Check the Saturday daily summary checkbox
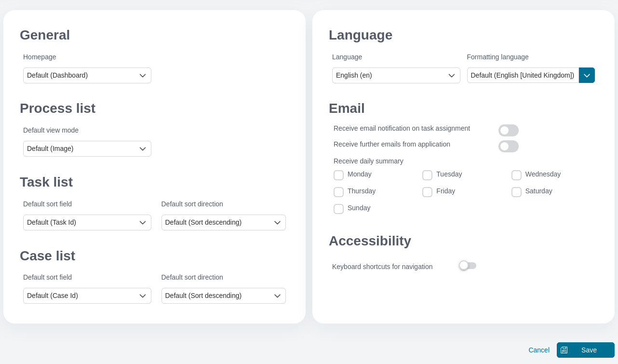The height and width of the screenshot is (364, 618). tap(516, 192)
